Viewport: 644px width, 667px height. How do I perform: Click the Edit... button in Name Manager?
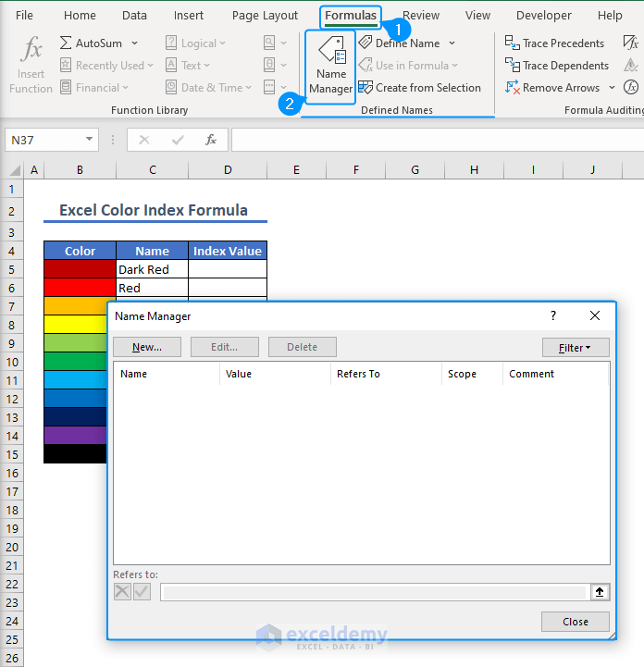coord(225,347)
